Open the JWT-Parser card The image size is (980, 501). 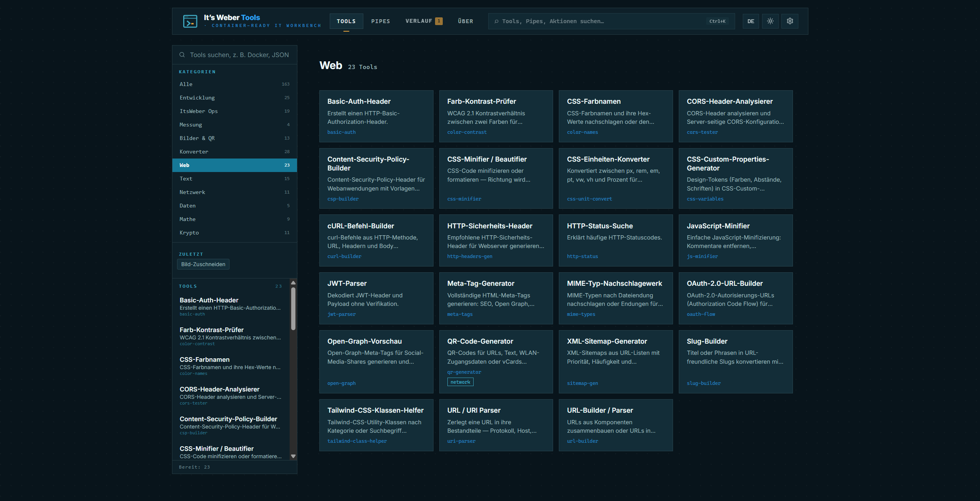click(x=376, y=298)
